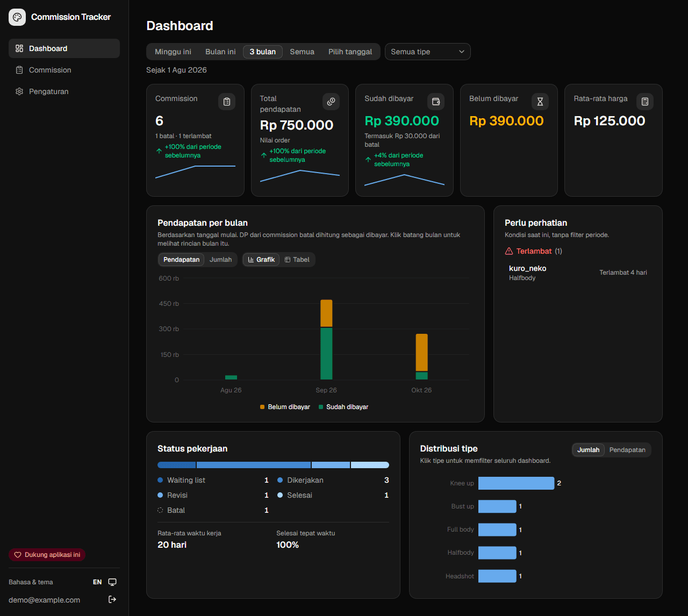The image size is (688, 616).
Task: Click the Dashboard grid icon in sidebar
Action: 19,48
